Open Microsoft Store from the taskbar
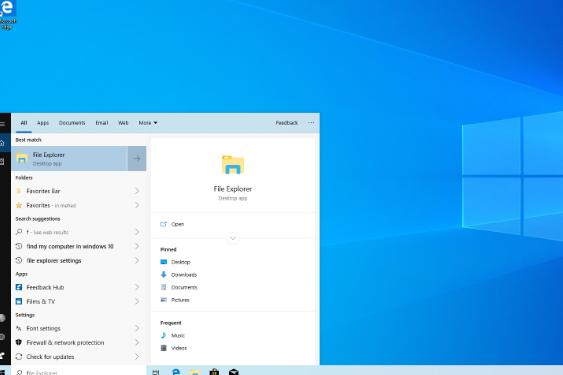Screen dimensions: 563x375 (x=214, y=372)
